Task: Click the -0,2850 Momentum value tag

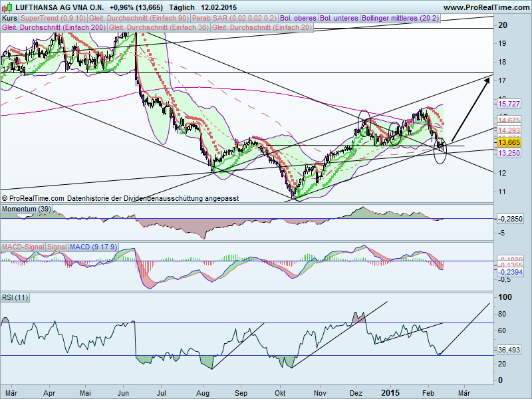Action: pos(510,219)
